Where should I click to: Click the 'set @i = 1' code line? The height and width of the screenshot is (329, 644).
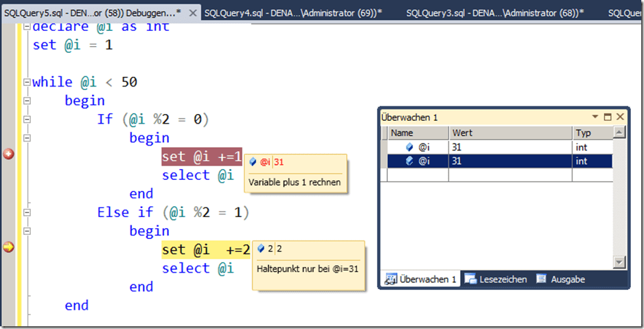(72, 45)
